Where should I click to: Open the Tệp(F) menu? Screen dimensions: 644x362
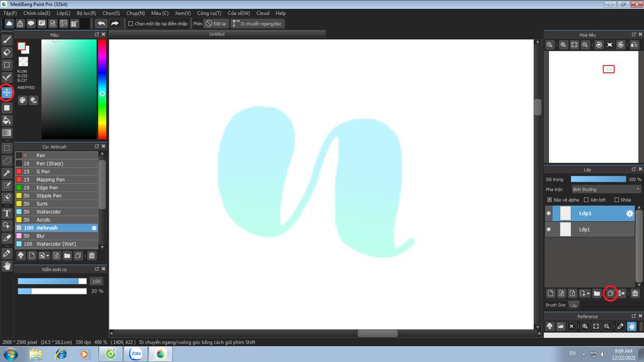tap(10, 13)
